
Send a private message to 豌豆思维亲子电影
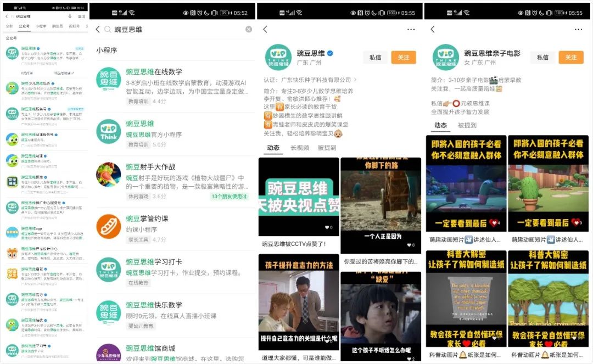click(542, 58)
